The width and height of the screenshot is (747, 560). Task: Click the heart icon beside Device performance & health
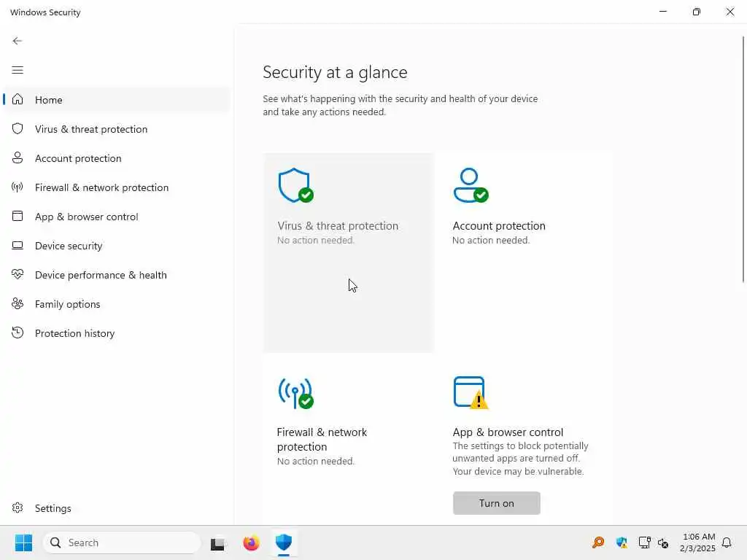[18, 274]
